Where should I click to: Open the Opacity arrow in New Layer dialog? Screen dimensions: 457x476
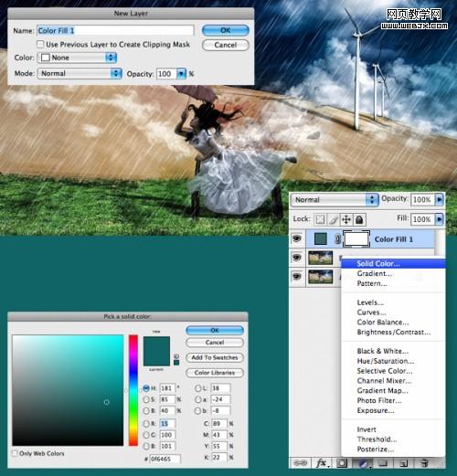[181, 74]
